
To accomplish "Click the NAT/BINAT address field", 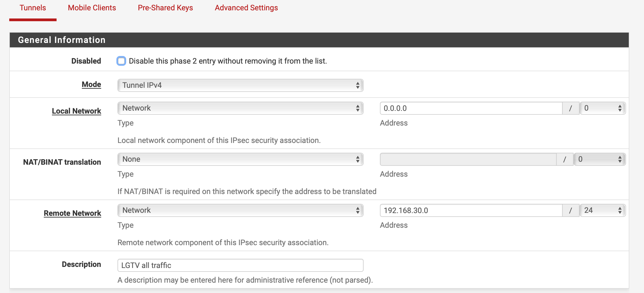I will click(468, 159).
